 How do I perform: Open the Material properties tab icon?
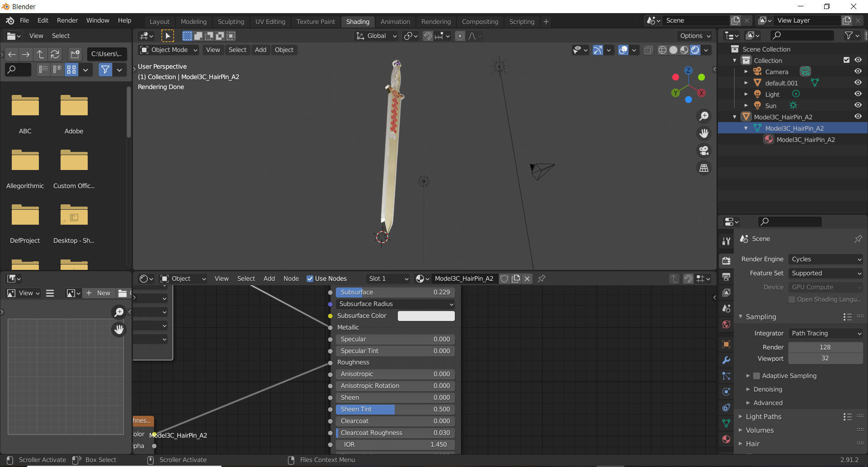726,439
